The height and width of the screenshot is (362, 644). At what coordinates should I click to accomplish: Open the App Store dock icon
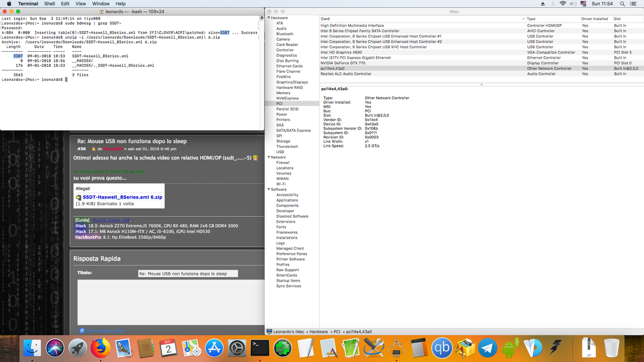coord(215,347)
